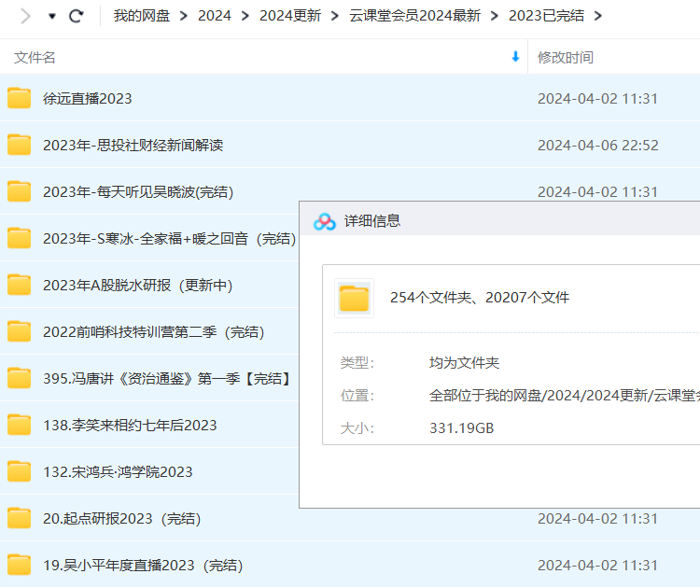Click folder icon of 132.宋鸿兵·鸿学院2023
This screenshot has height=588, width=700.
coord(20,471)
